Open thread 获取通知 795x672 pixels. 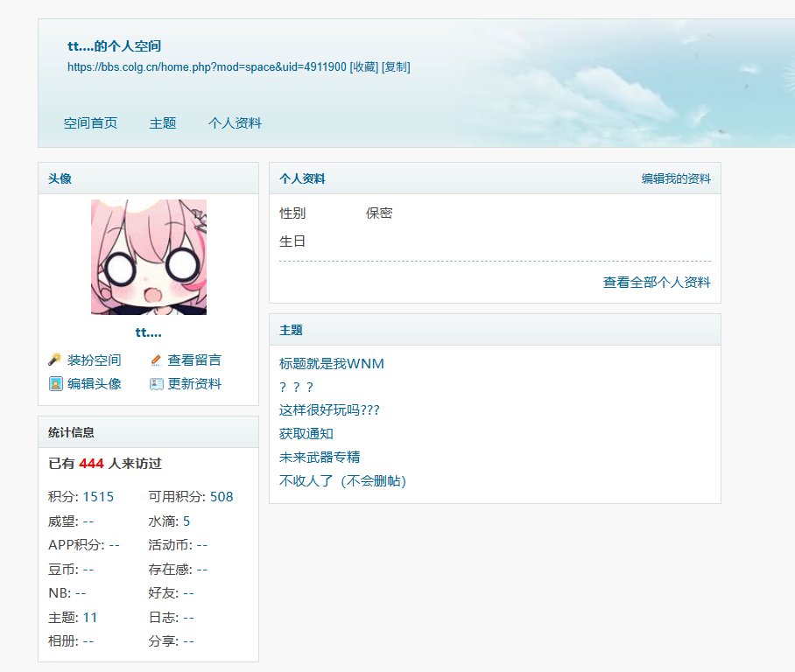coord(306,434)
